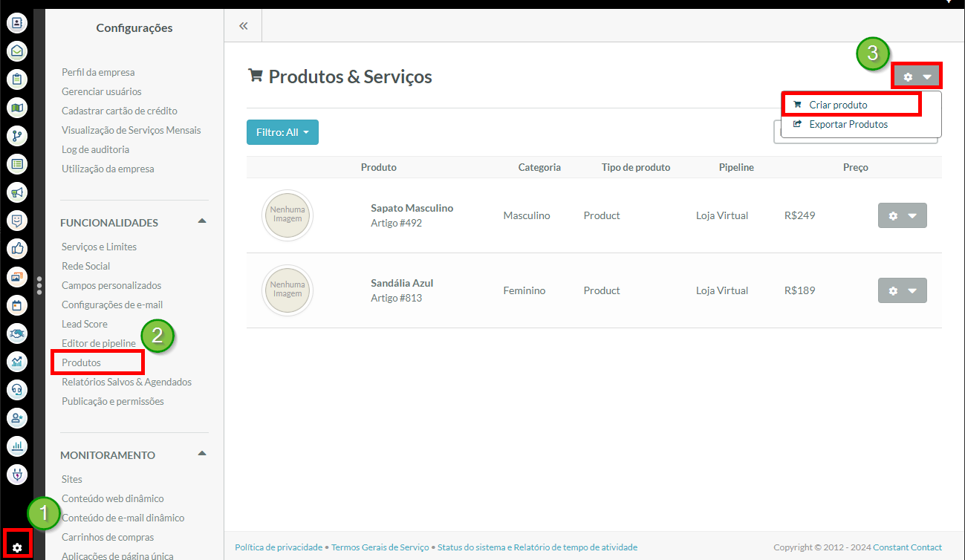This screenshot has height=560, width=965.
Task: Open the headset support icon
Action: 17,390
